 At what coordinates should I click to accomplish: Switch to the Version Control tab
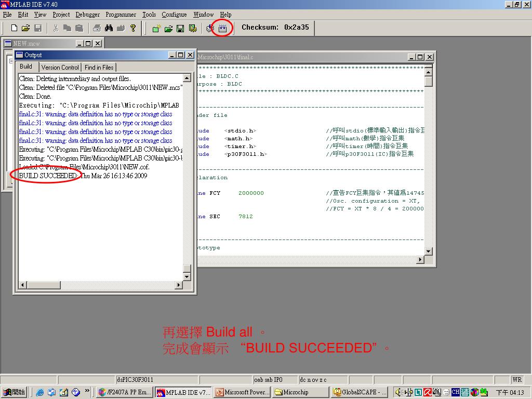(60, 67)
